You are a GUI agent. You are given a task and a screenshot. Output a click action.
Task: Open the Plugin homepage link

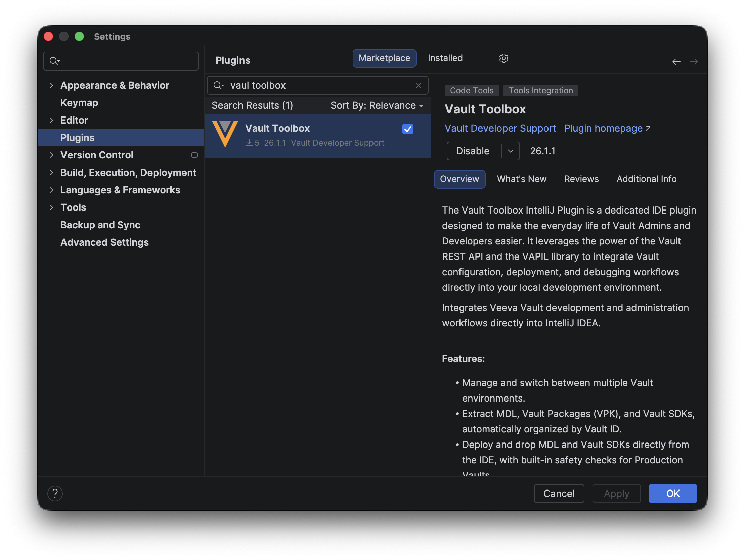[x=603, y=128]
